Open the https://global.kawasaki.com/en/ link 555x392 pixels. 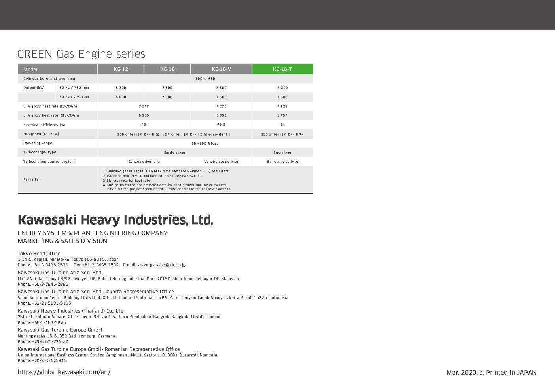[x=64, y=372]
